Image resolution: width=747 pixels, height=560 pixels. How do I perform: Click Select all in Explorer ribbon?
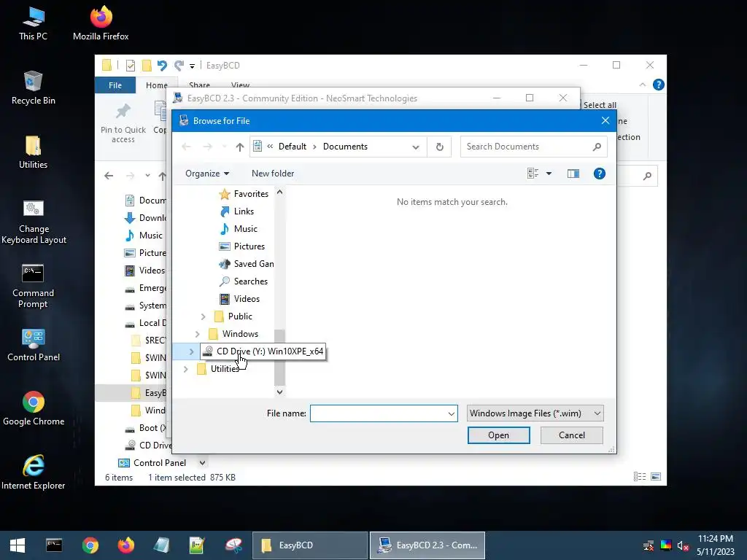[x=600, y=105]
